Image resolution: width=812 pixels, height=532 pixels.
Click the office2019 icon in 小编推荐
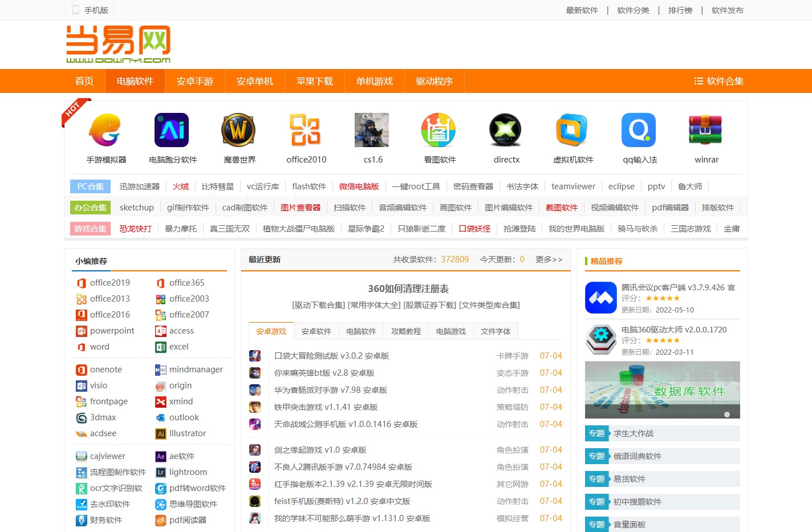pyautogui.click(x=81, y=283)
